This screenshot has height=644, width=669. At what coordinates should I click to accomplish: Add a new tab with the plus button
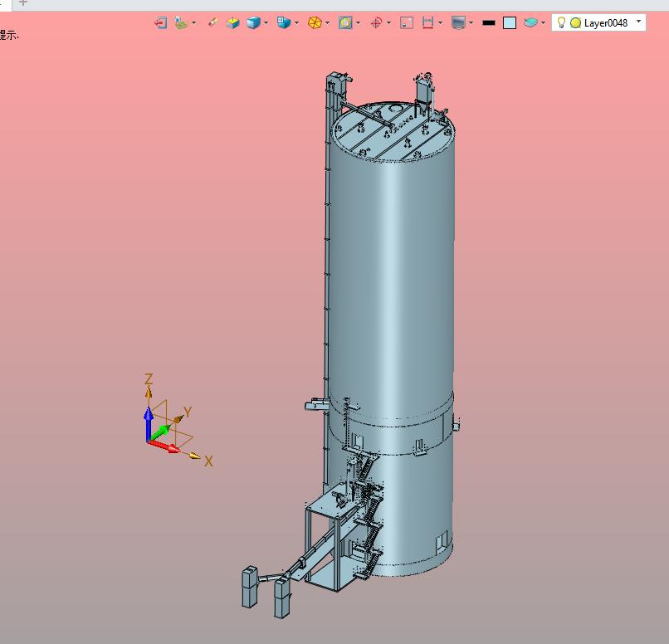(x=23, y=2)
